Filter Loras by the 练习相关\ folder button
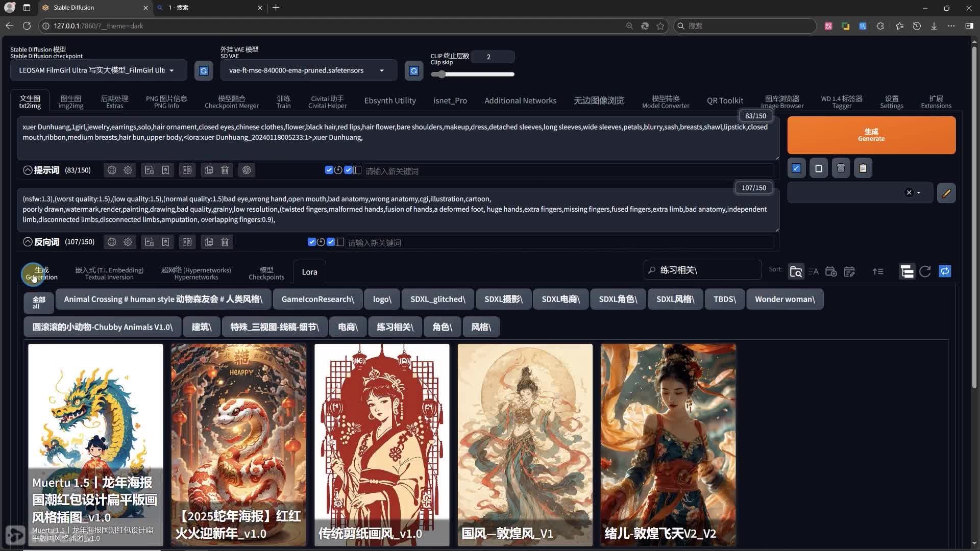The width and height of the screenshot is (980, 551). pyautogui.click(x=395, y=327)
